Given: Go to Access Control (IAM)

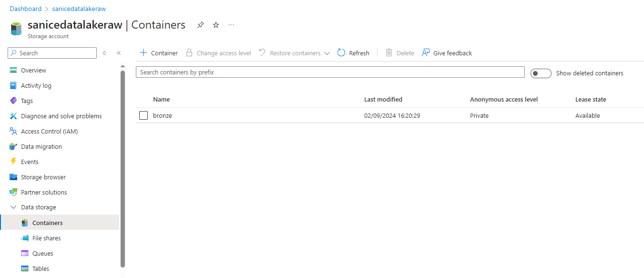Looking at the screenshot, I should 49,131.
